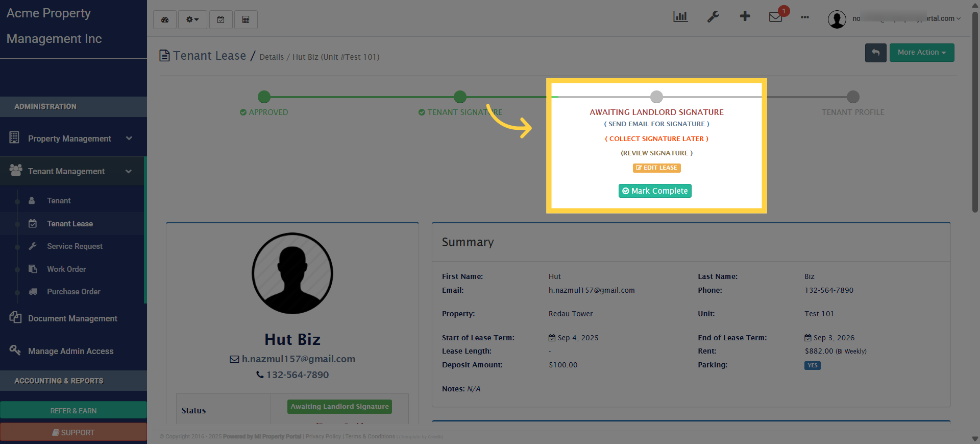
Task: Click the Sep 4, 2025 lease start date
Action: pyautogui.click(x=574, y=338)
